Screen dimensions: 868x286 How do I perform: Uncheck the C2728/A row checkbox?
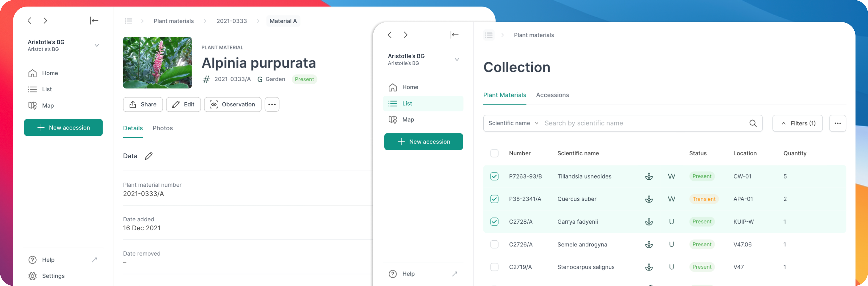[x=494, y=222]
